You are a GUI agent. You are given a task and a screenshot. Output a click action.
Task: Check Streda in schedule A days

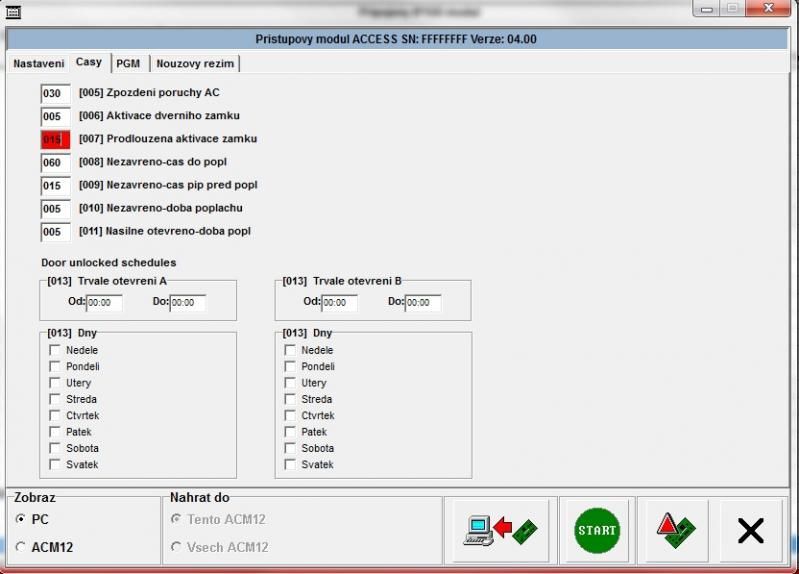tap(55, 399)
